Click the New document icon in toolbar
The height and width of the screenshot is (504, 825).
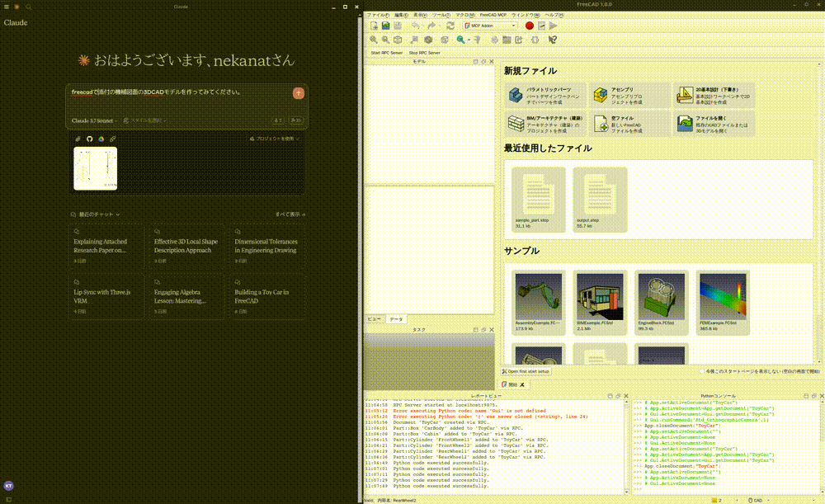tap(374, 26)
